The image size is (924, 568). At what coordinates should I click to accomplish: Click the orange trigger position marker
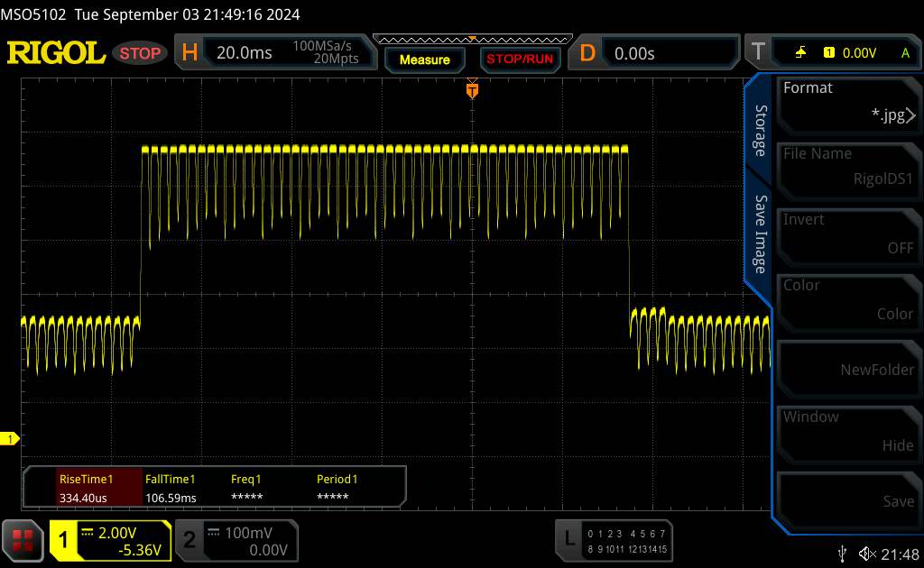click(471, 90)
